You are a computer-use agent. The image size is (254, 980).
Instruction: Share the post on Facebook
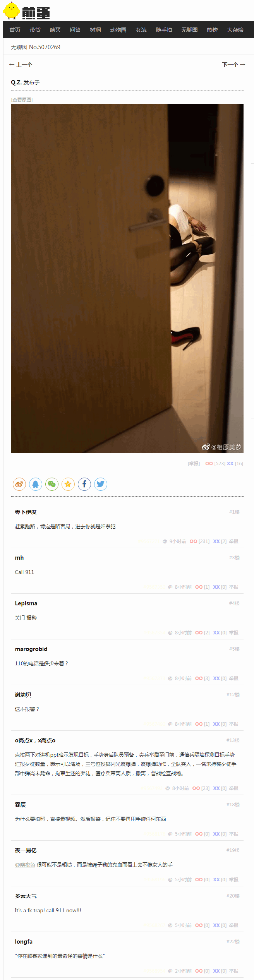84,484
